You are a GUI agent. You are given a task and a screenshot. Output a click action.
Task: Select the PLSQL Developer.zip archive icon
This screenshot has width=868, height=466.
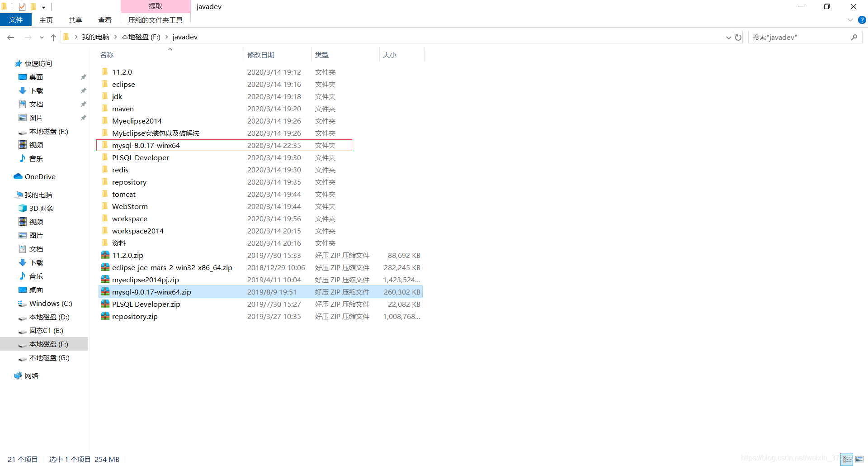click(x=105, y=304)
